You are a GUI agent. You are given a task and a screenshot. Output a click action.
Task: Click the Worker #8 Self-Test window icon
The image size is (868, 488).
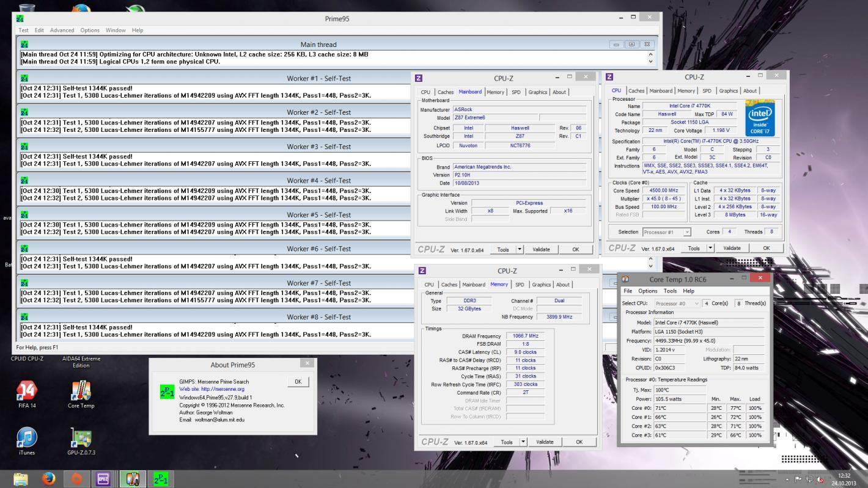(x=24, y=317)
